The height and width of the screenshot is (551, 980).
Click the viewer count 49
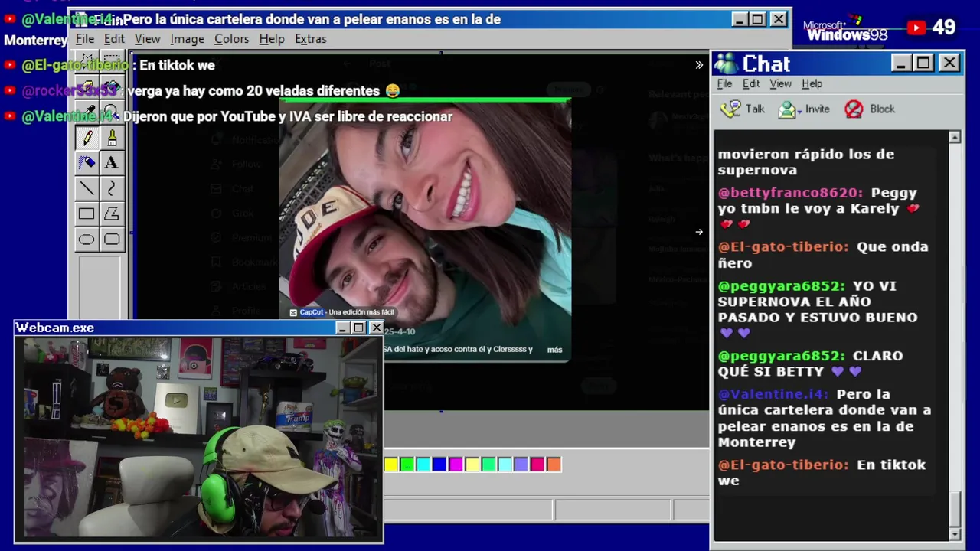coord(944,28)
